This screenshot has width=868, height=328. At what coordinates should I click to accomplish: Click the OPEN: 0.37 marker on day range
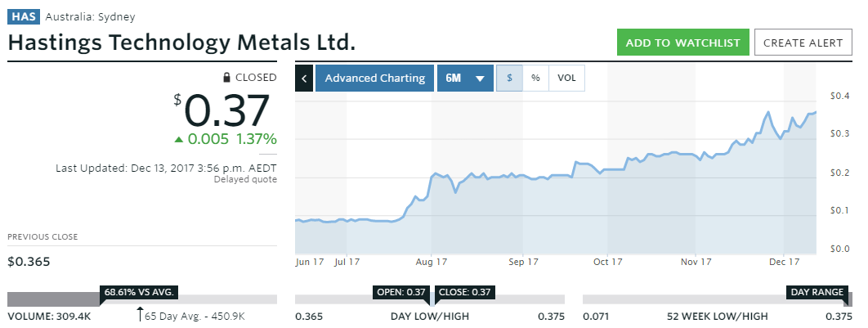[400, 291]
